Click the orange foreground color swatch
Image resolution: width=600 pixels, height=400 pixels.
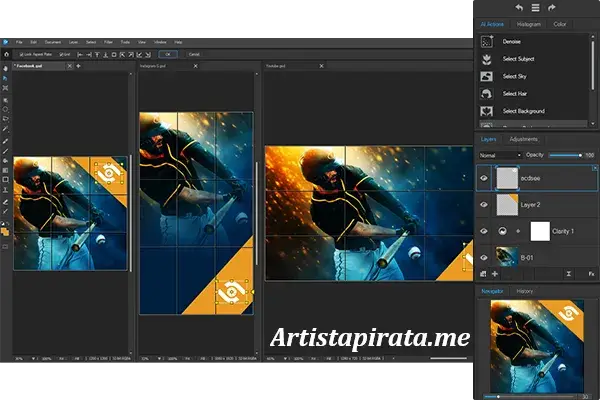pos(4,231)
